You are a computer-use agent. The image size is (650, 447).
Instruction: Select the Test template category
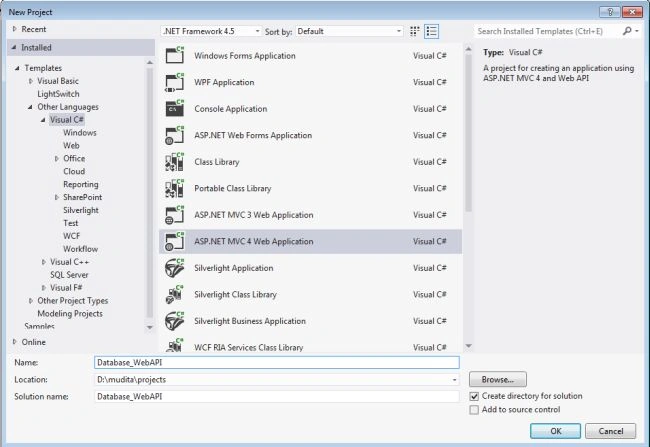(x=70, y=223)
